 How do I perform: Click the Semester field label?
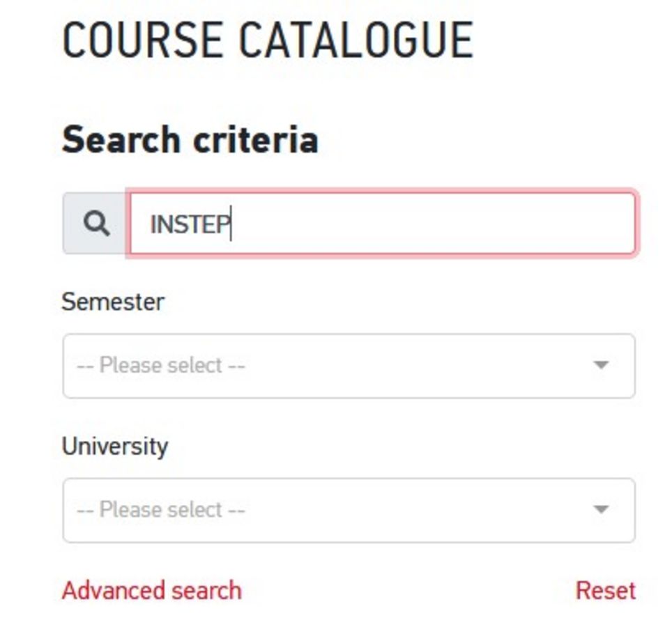click(113, 302)
